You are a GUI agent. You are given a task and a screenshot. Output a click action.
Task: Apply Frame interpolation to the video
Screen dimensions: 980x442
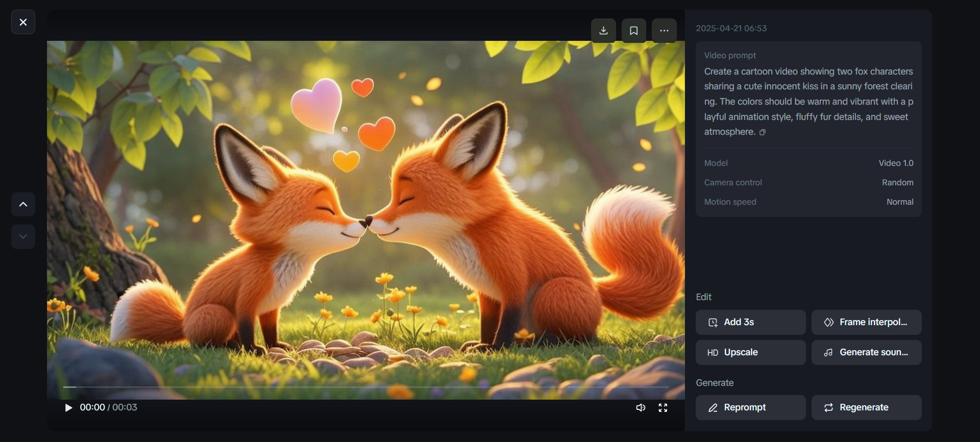[x=866, y=322]
